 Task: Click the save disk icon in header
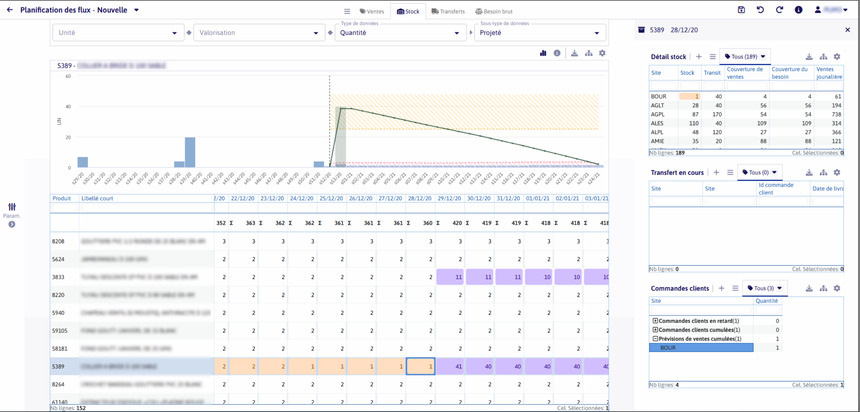coord(741,10)
